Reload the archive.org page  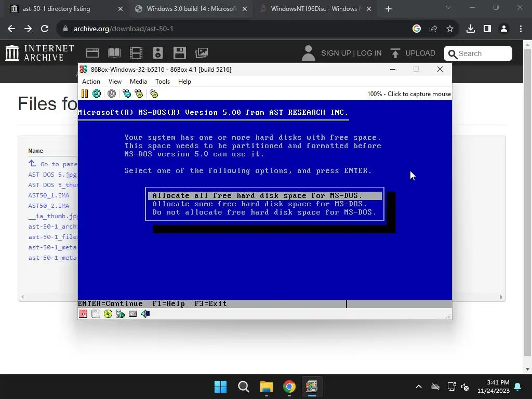(x=45, y=29)
